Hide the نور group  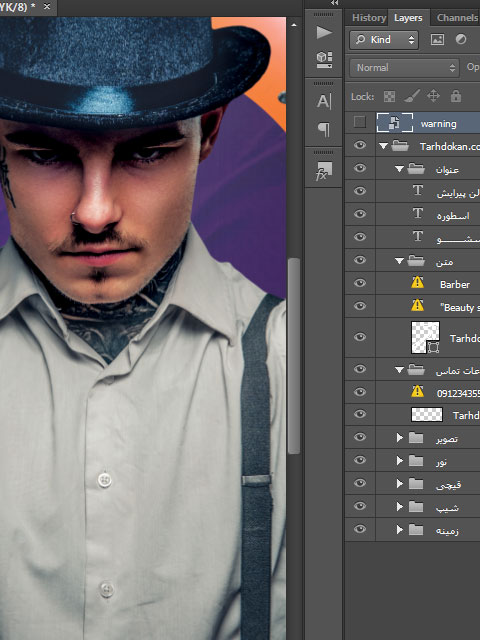tap(360, 460)
